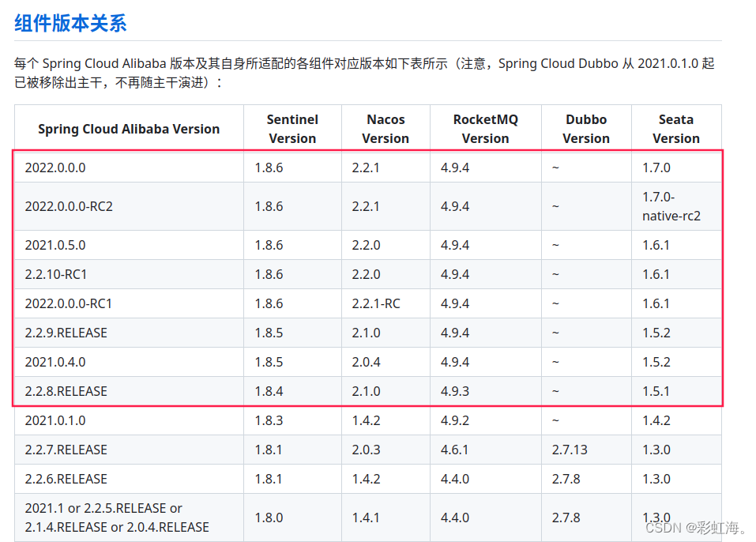
Task: Click Seata value 1.6.1 in 2.2.10-RC1 row
Action: [656, 274]
